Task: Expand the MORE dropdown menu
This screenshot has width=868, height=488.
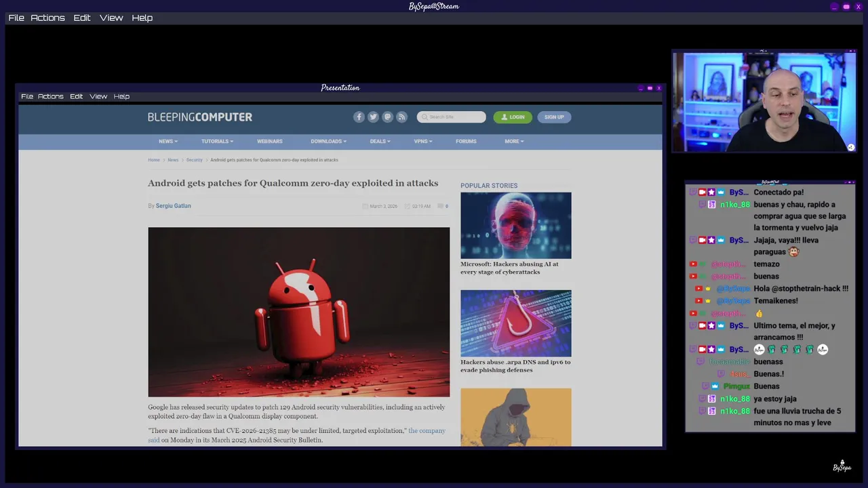Action: (514, 141)
